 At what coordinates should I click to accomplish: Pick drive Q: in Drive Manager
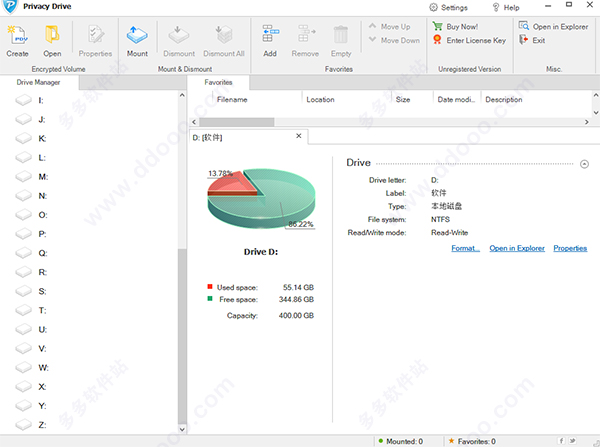click(x=31, y=253)
